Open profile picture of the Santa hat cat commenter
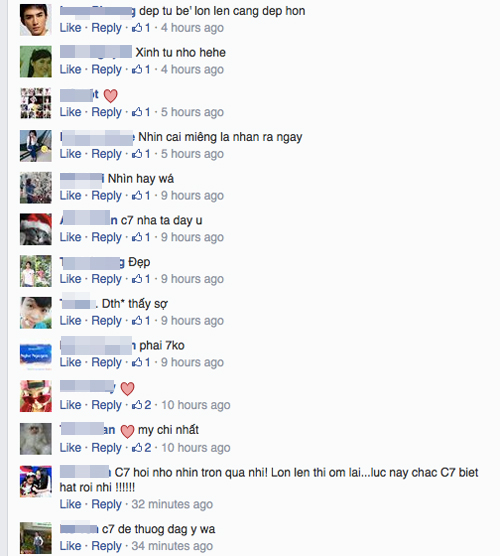 (x=35, y=229)
